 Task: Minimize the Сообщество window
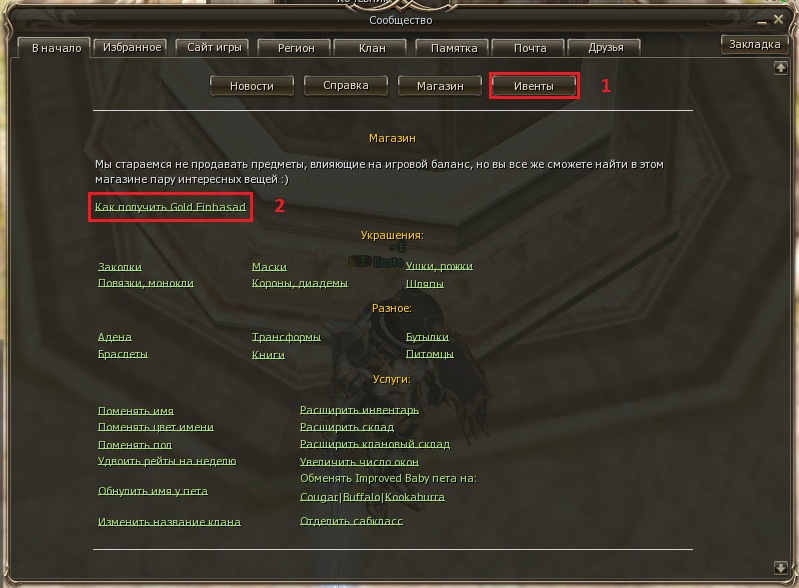click(x=762, y=21)
